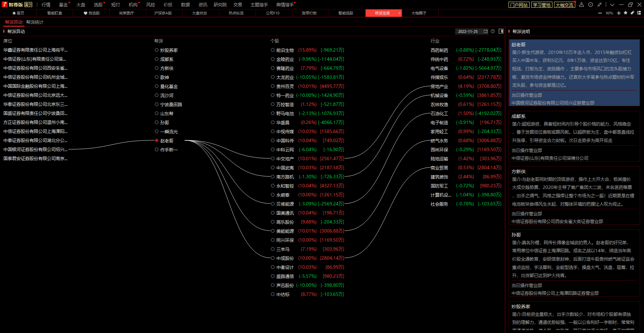Switch to the 公司F10 tab
644x333 pixels.
click(x=273, y=13)
